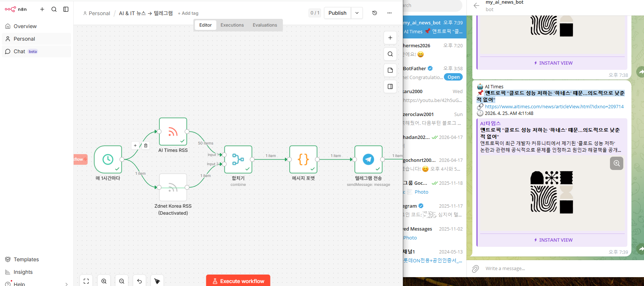Click workflow title AI & IT 뉴스 → 텔레그램
Viewport: 644px width, 286px height.
pyautogui.click(x=146, y=13)
